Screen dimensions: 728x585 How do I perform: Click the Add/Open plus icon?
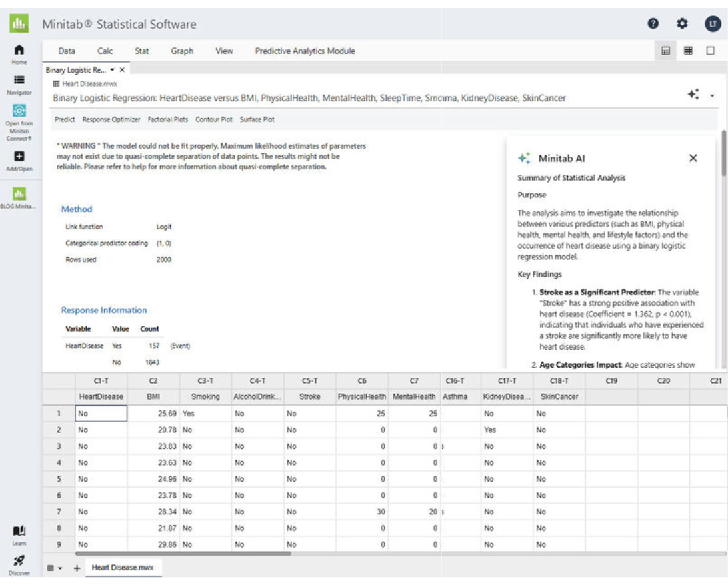[19, 157]
